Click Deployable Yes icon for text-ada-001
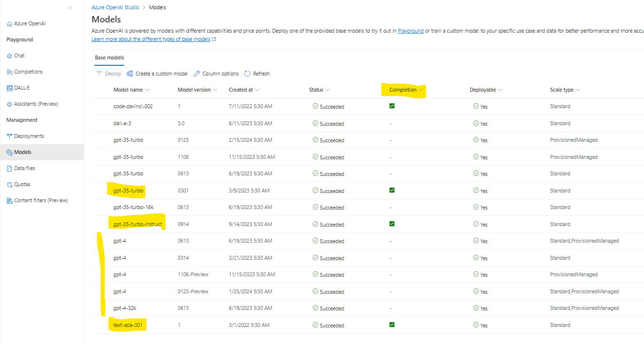Screen dimensions: 644x344 476,325
